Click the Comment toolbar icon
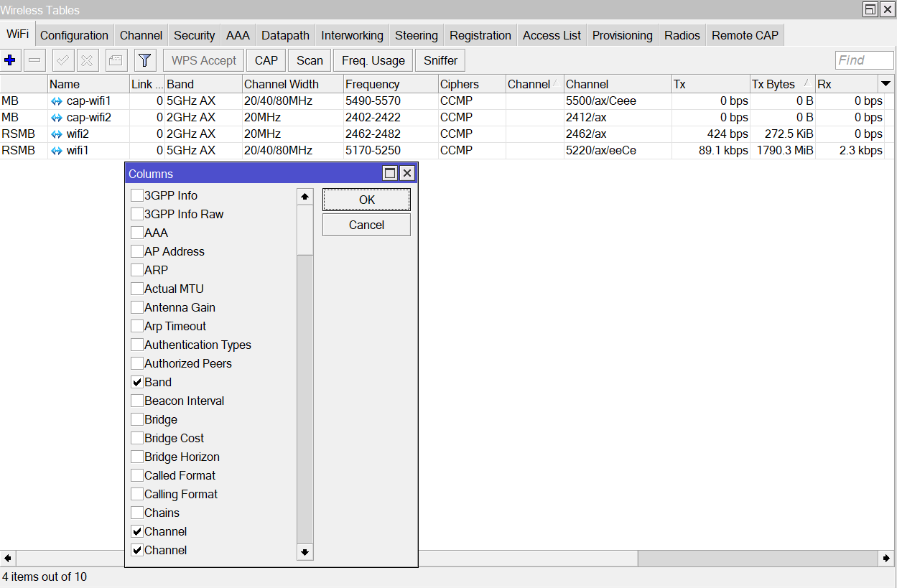This screenshot has height=588, width=897. [x=116, y=60]
